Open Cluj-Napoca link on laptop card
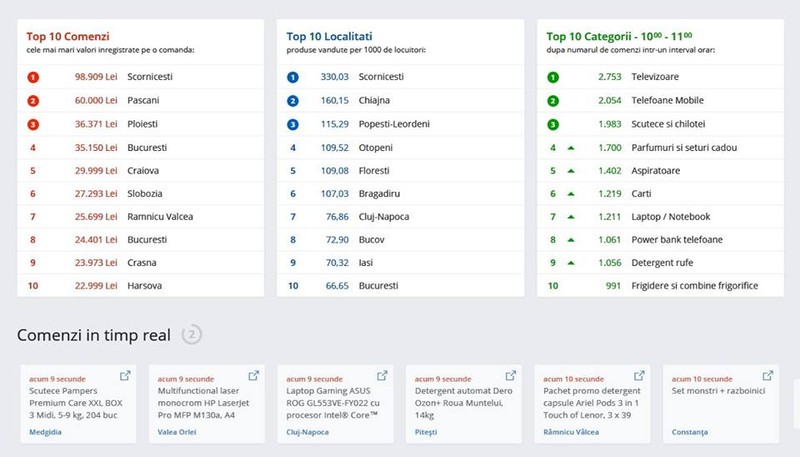This screenshot has width=800, height=457. pos(307,432)
